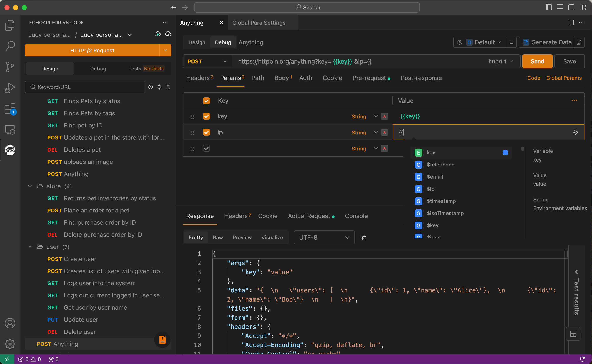
Task: Click the Keyword/URL search field
Action: pyautogui.click(x=85, y=87)
